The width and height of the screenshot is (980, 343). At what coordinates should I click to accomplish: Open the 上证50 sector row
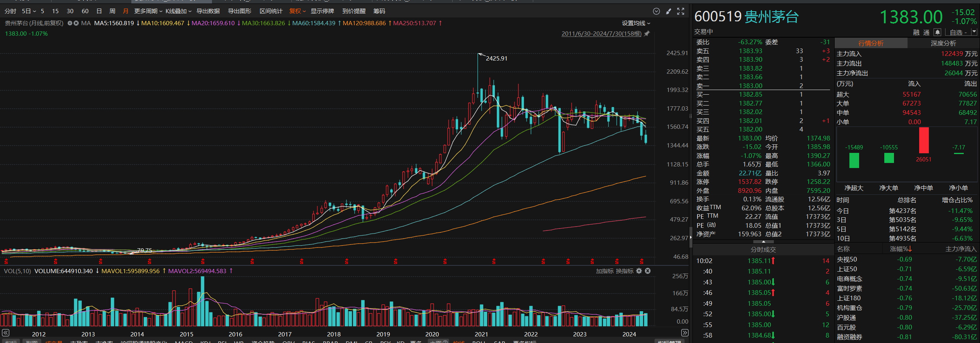click(x=907, y=269)
